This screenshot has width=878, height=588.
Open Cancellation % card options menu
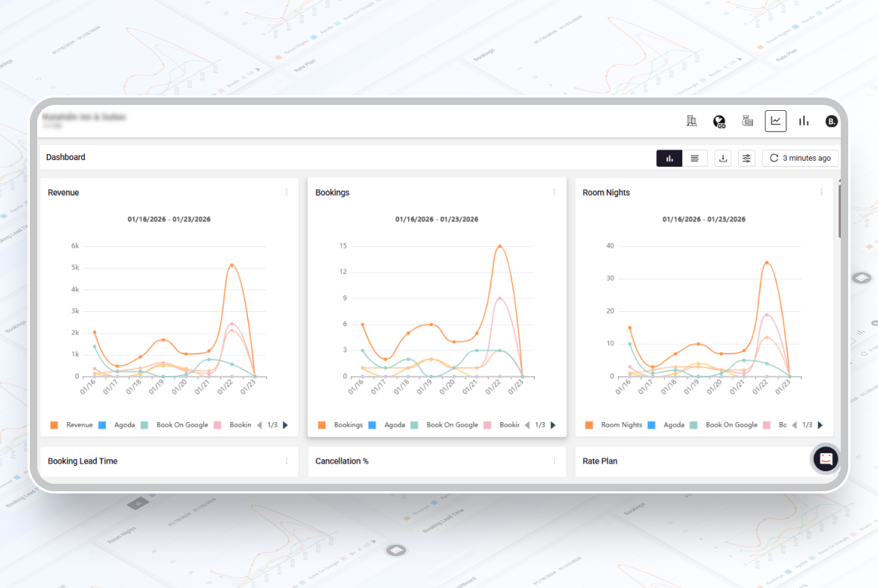(554, 461)
